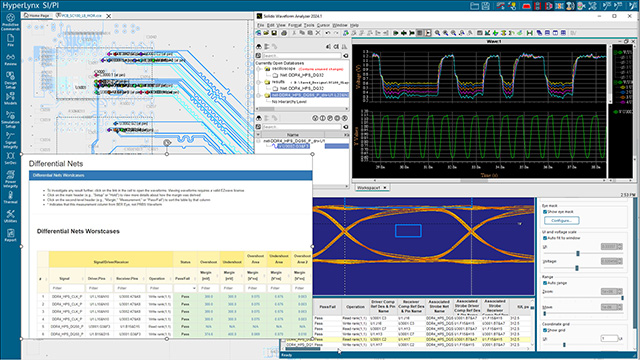
Task: Adjust the UI scale slider handle
Action: click(x=578, y=253)
